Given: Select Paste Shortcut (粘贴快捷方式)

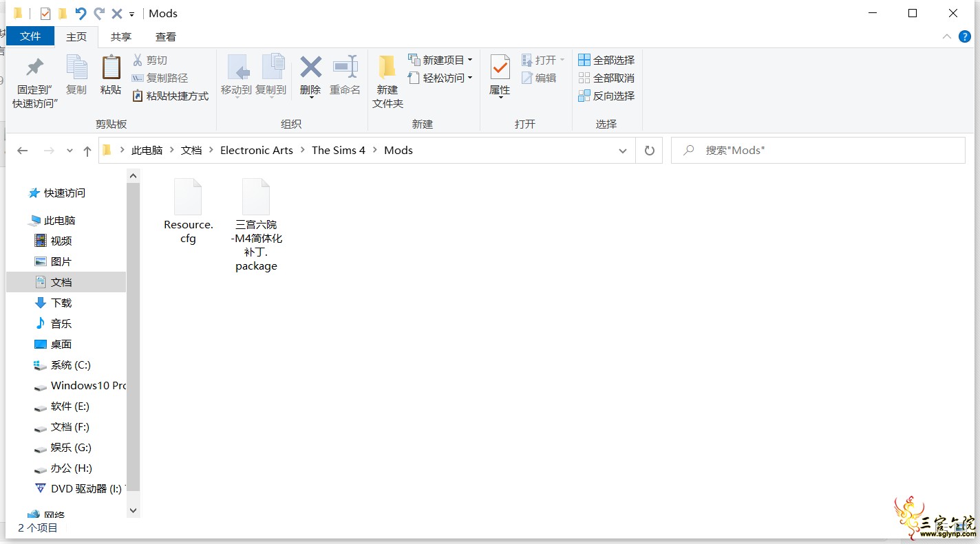Looking at the screenshot, I should click(x=170, y=96).
